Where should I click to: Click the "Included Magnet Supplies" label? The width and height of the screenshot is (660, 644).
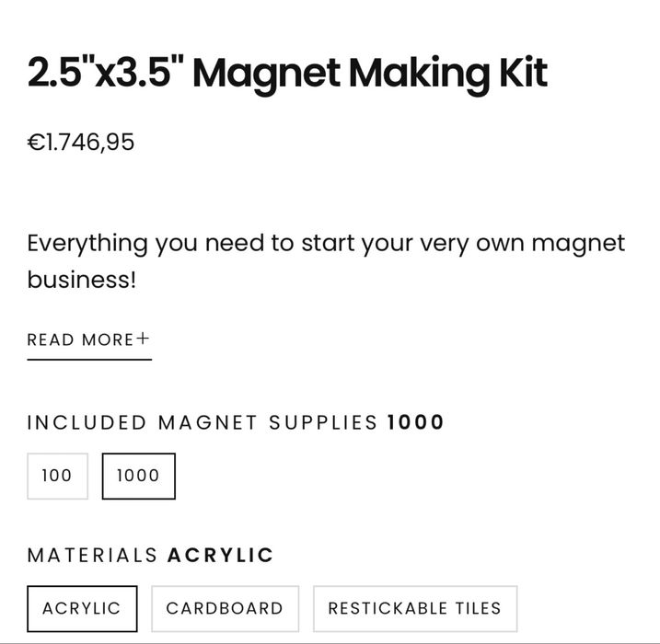tap(203, 423)
